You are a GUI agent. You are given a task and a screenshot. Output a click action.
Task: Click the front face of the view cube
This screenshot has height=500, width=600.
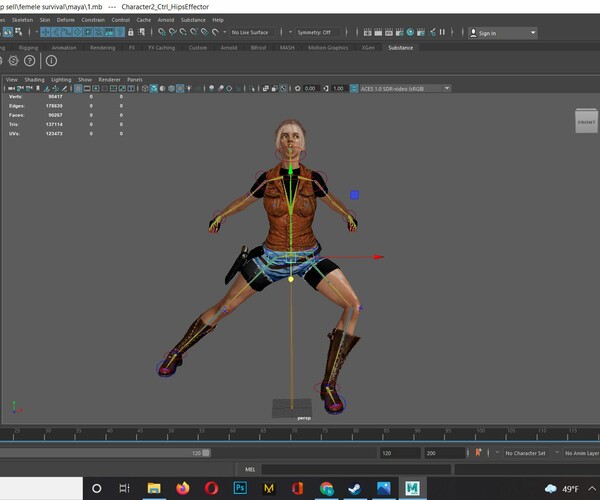coord(586,122)
